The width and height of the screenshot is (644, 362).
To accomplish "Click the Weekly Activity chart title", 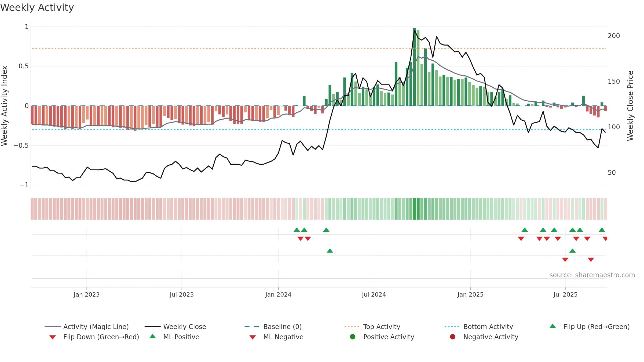I will click(37, 8).
